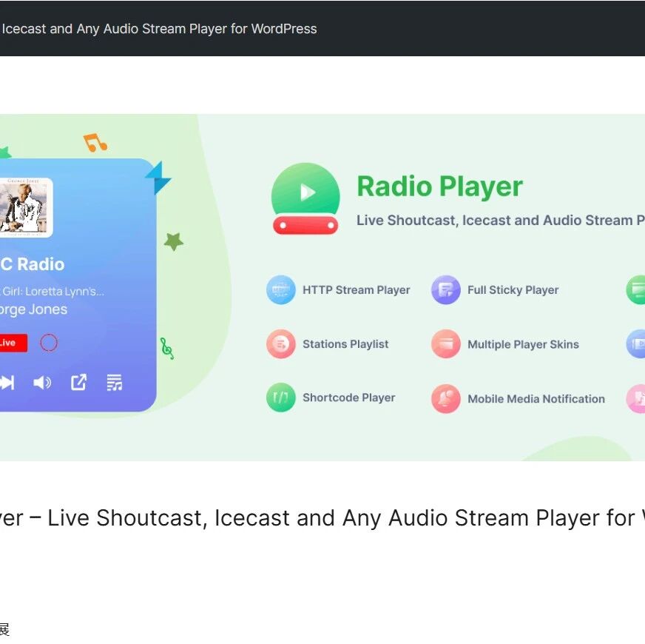The height and width of the screenshot is (644, 645).
Task: Skip to next station in the player
Action: [7, 383]
